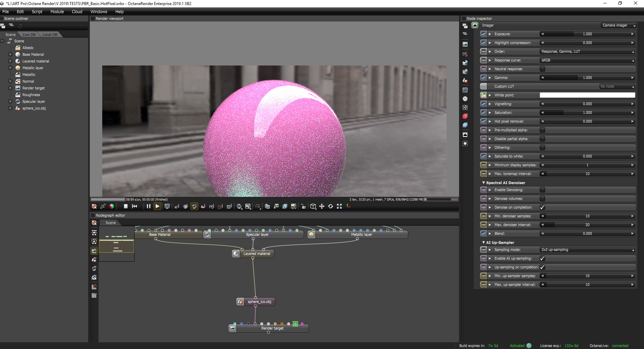Open the Script menu
This screenshot has height=349, width=644.
point(37,11)
